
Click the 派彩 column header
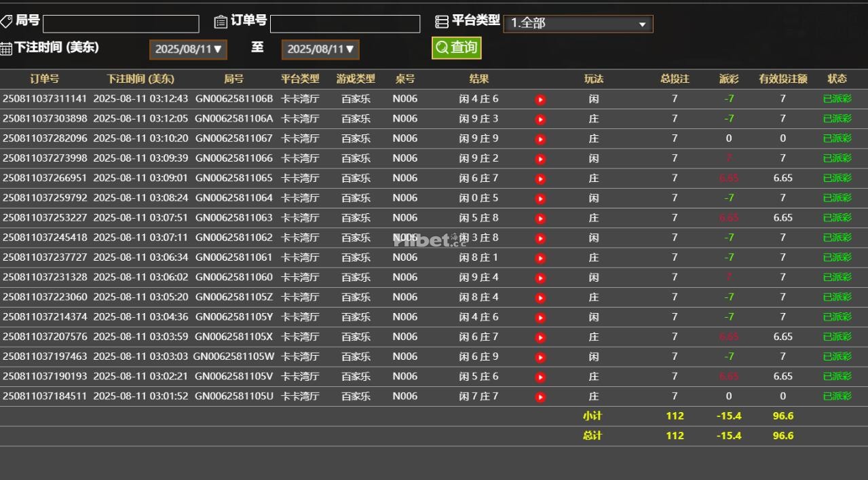728,79
